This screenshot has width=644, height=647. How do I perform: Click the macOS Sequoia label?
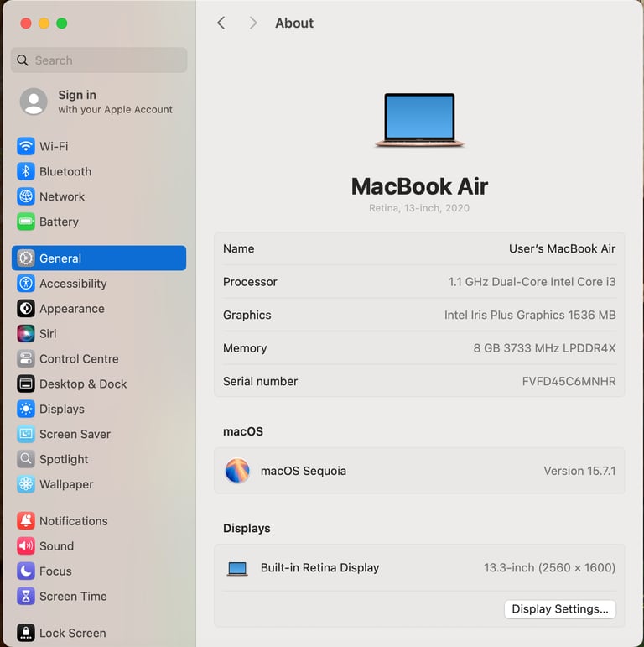(x=303, y=471)
